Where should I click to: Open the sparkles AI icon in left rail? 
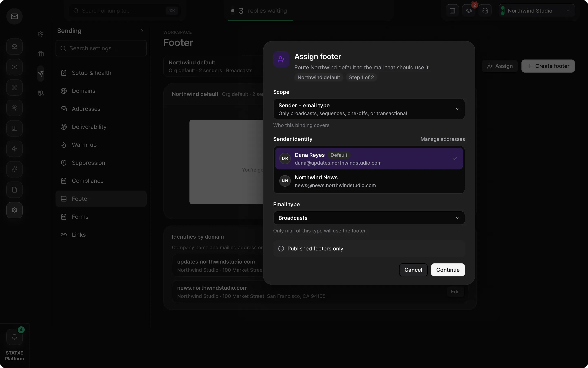pos(14,169)
